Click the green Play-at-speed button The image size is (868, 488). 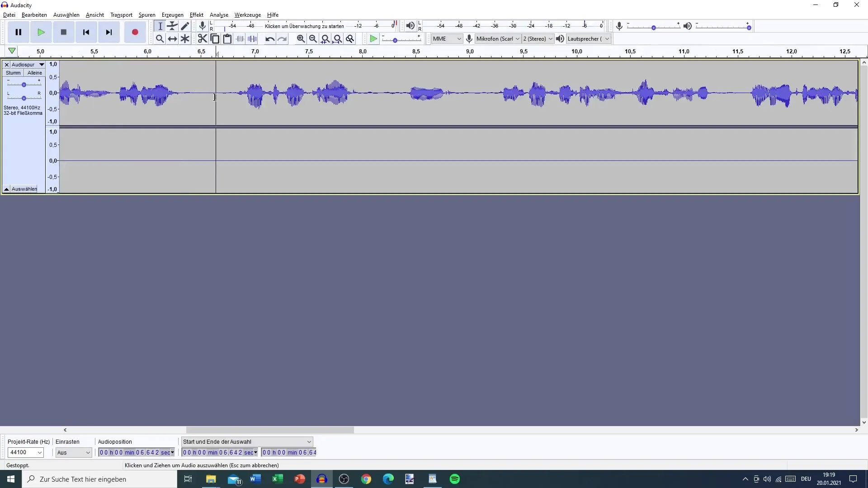coord(373,39)
